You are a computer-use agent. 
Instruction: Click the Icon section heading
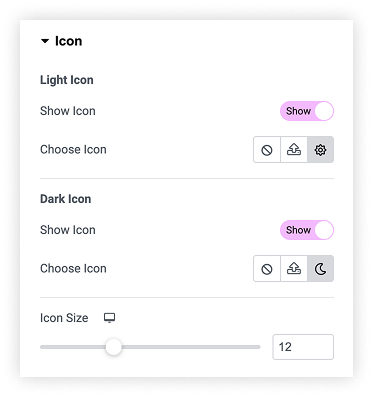point(68,41)
